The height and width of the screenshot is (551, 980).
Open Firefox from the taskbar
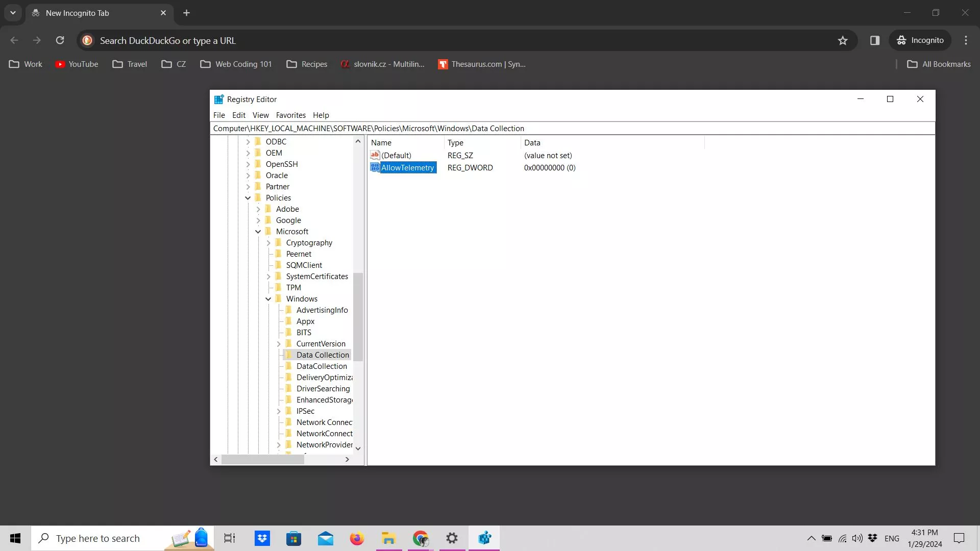coord(357,538)
